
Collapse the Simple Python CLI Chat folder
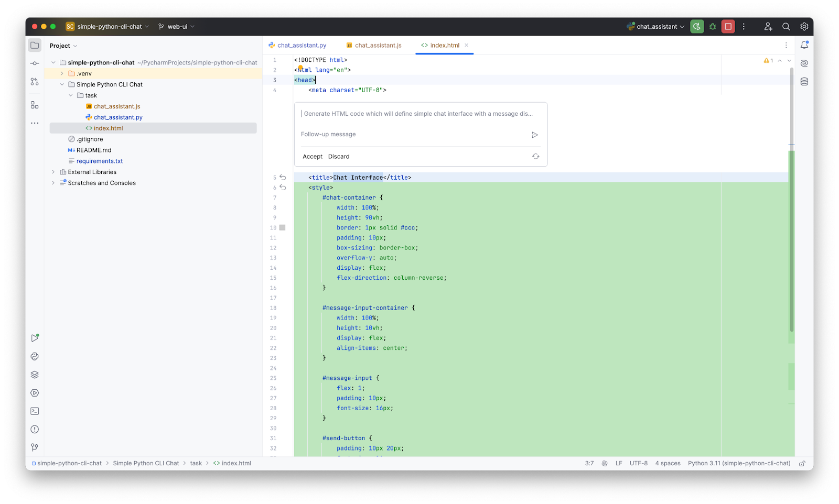point(62,85)
